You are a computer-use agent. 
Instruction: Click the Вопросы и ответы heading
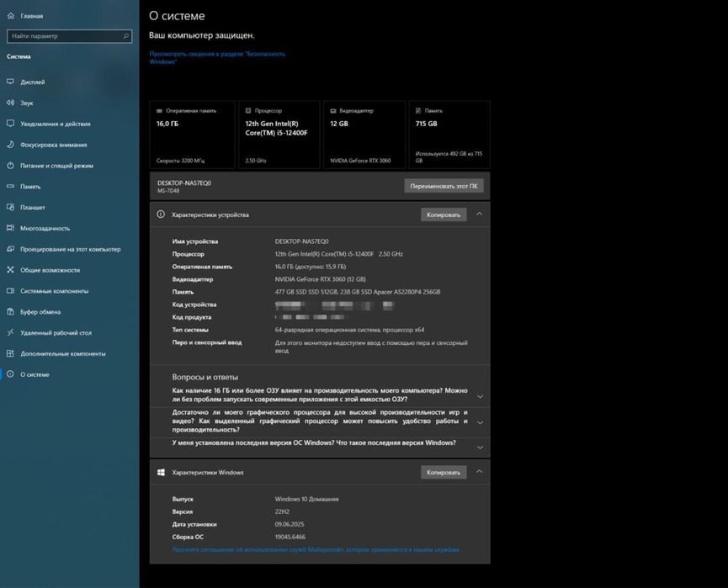point(205,377)
